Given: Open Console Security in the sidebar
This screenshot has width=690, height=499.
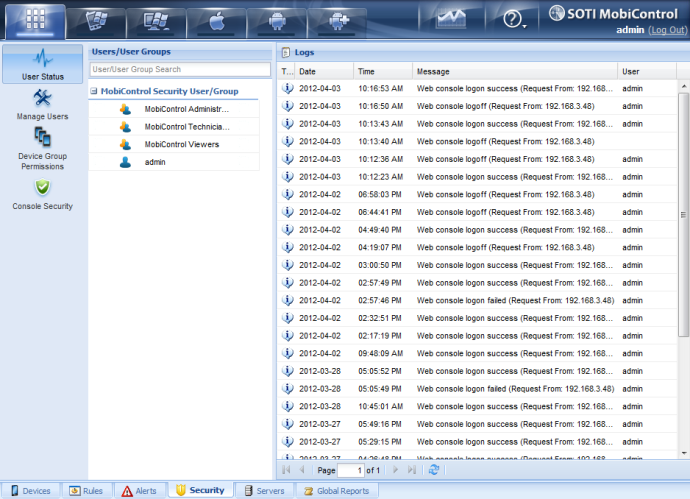Looking at the screenshot, I should [43, 194].
